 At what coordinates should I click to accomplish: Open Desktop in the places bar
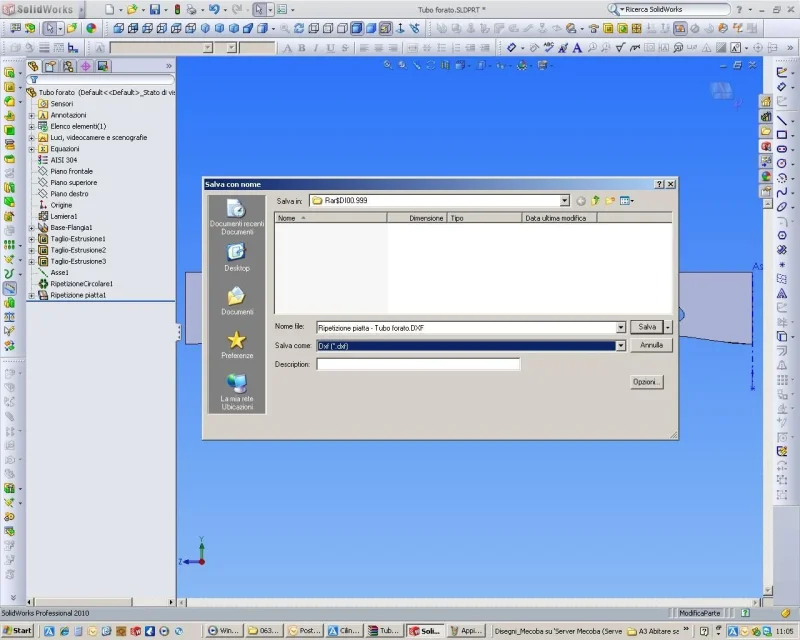click(x=237, y=258)
